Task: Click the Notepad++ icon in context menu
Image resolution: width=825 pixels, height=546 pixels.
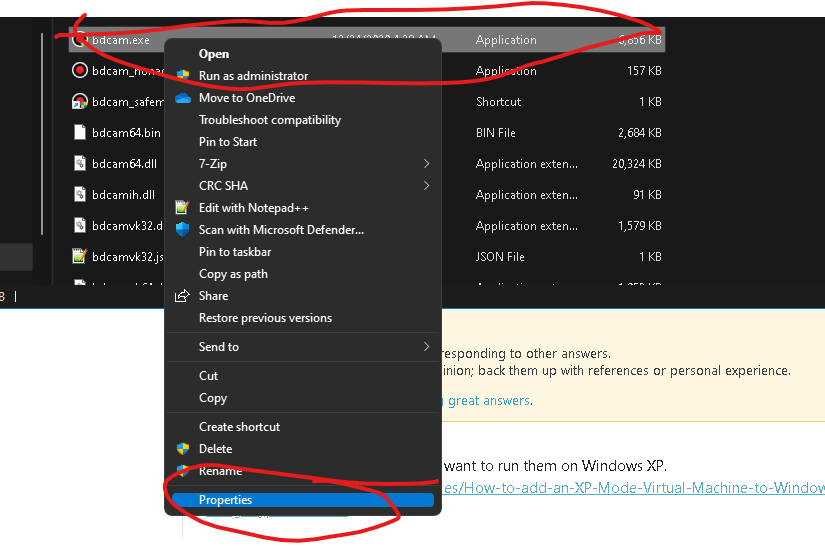Action: [182, 208]
